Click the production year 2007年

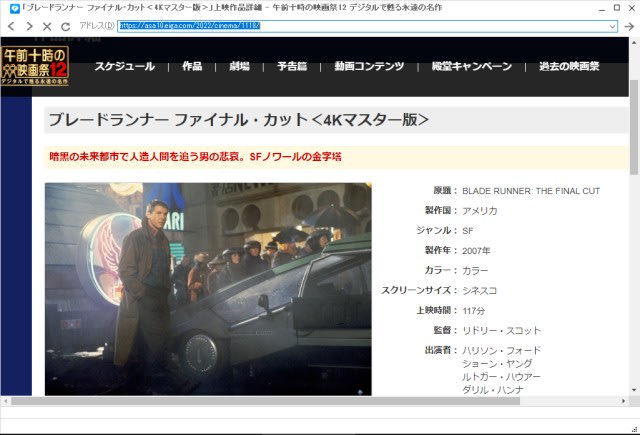[x=476, y=251]
